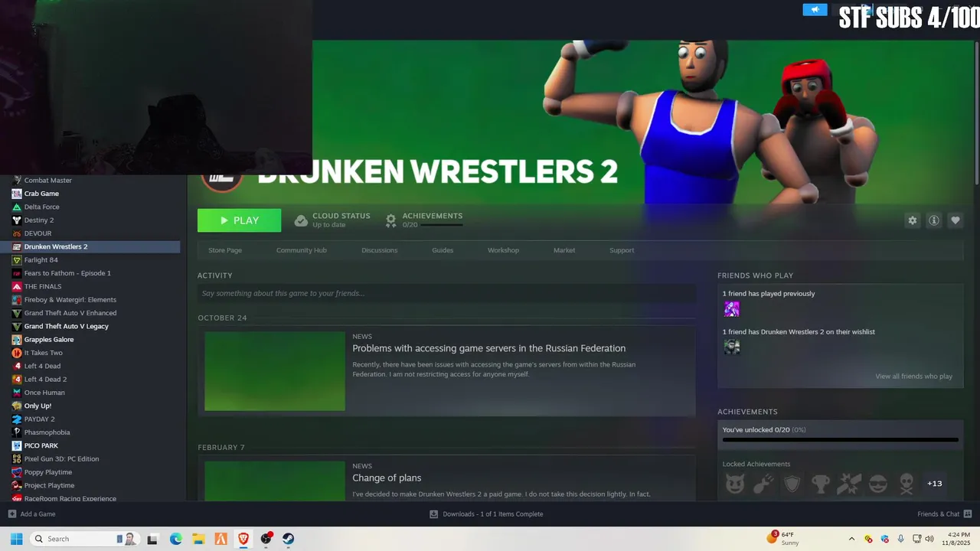The image size is (980, 551).
Task: Open File Explorer from taskbar
Action: point(198,539)
